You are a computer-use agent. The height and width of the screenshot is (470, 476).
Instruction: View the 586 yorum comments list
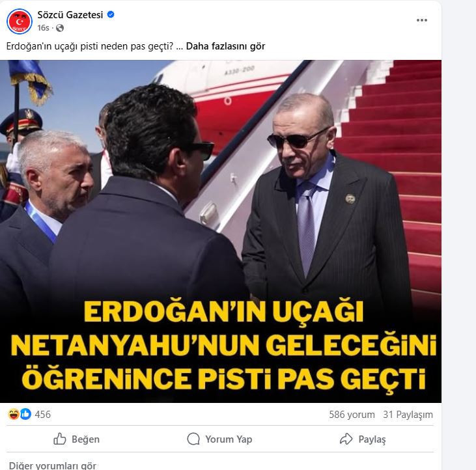[x=352, y=415]
